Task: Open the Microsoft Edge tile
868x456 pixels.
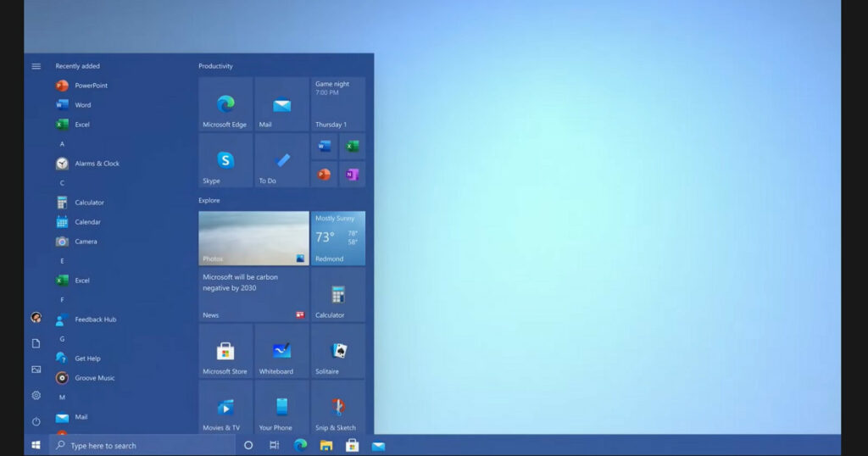Action: (x=225, y=104)
